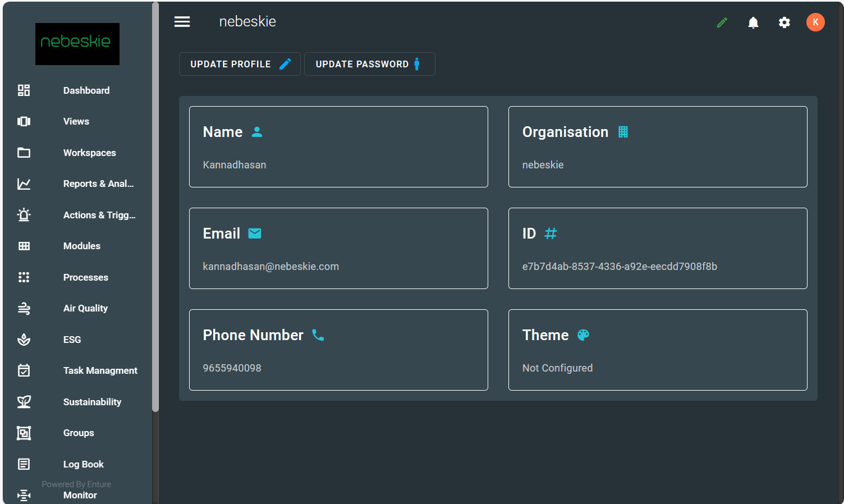Click the green pencil edit icon

coord(722,22)
